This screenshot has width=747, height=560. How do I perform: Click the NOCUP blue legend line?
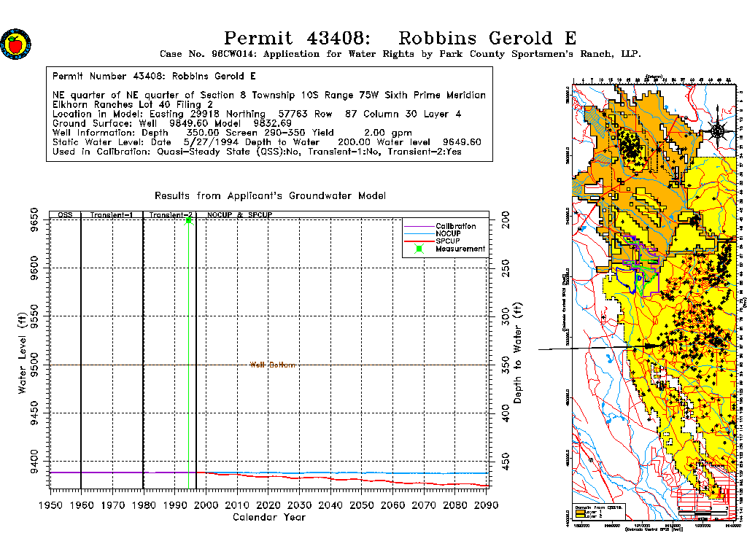[419, 234]
